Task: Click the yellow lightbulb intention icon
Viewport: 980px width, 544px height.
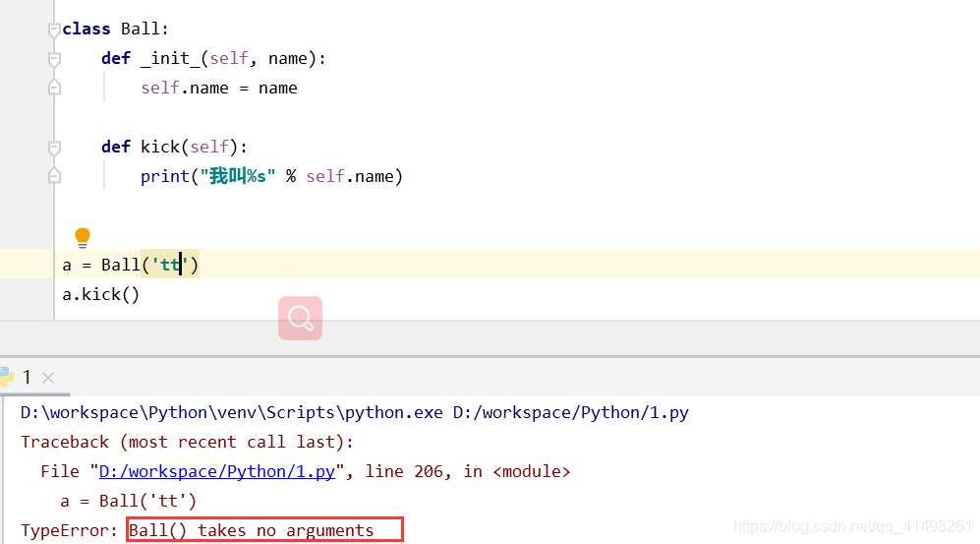Action: pyautogui.click(x=83, y=238)
